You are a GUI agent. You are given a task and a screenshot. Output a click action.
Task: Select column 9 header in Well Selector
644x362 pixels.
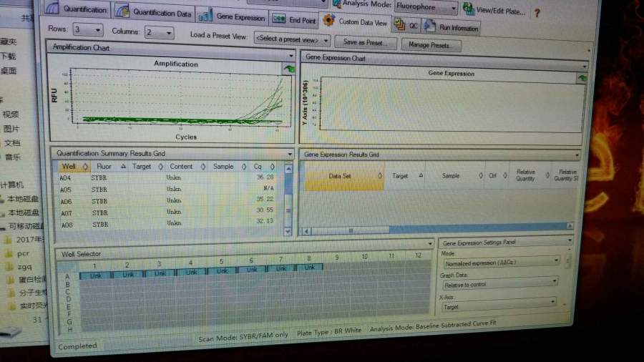pyautogui.click(x=337, y=258)
